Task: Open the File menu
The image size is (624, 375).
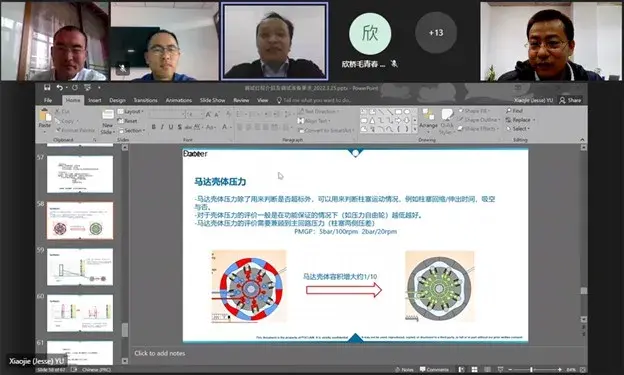Action: [x=48, y=100]
